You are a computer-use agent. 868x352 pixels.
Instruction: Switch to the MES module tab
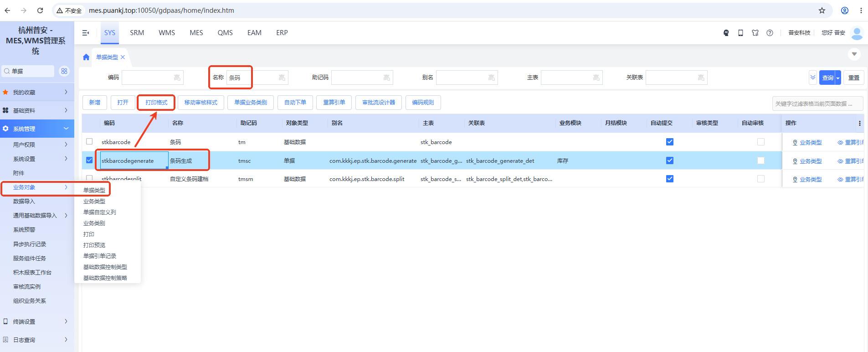(x=196, y=33)
